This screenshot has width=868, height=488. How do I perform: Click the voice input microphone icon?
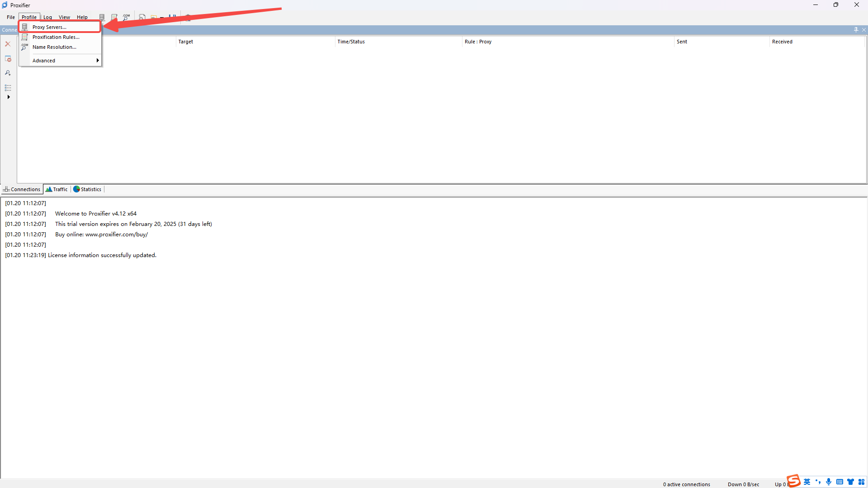click(x=829, y=482)
